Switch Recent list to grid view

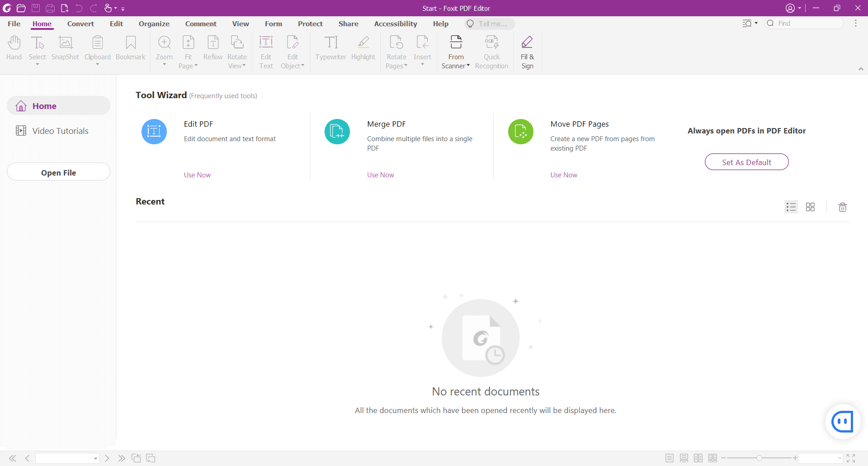tap(810, 207)
